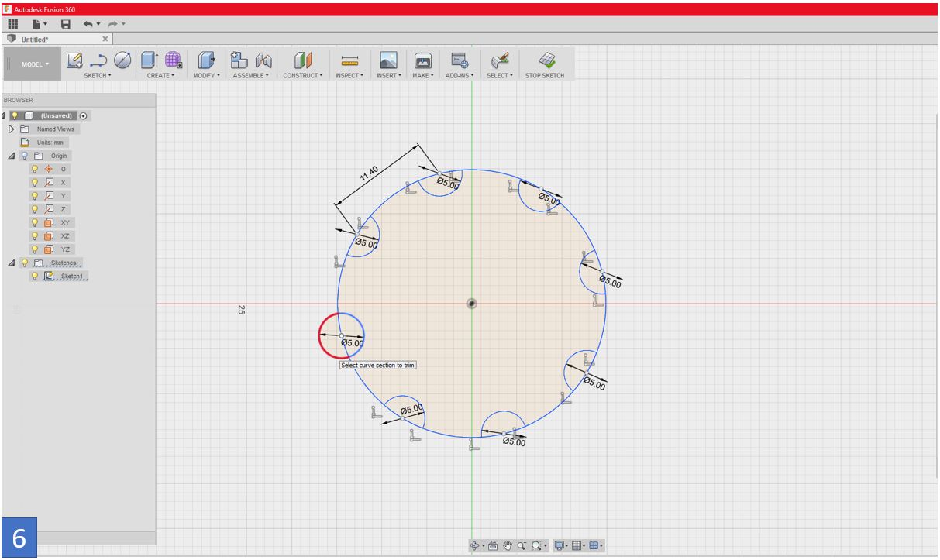This screenshot has width=940, height=560.
Task: Click the New Component Assemble icon
Action: coord(239,60)
